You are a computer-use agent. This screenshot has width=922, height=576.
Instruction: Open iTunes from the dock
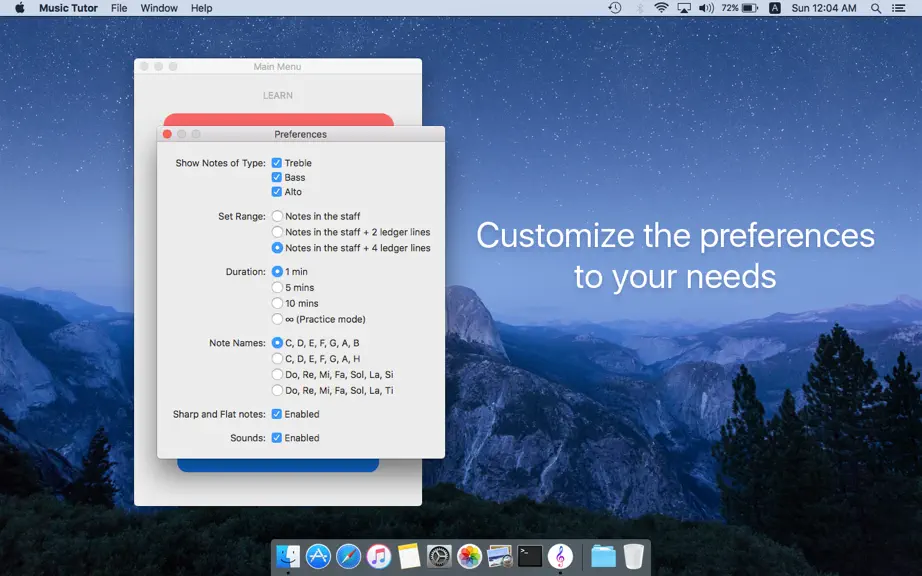pyautogui.click(x=379, y=556)
